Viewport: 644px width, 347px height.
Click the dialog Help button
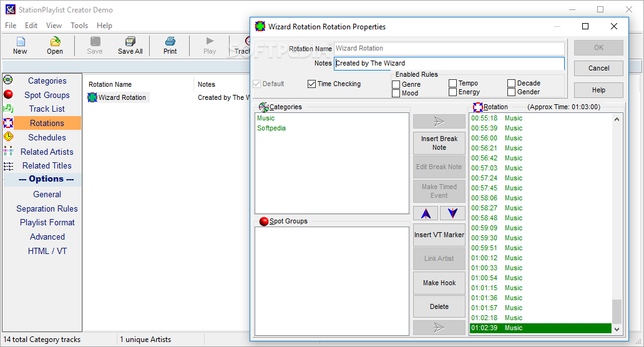[598, 90]
